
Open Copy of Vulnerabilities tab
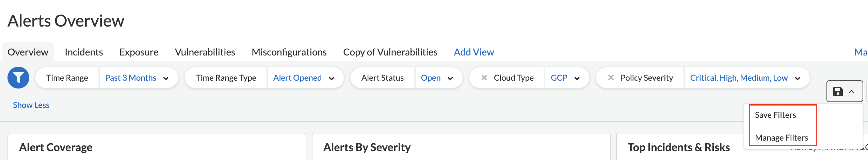(x=390, y=52)
